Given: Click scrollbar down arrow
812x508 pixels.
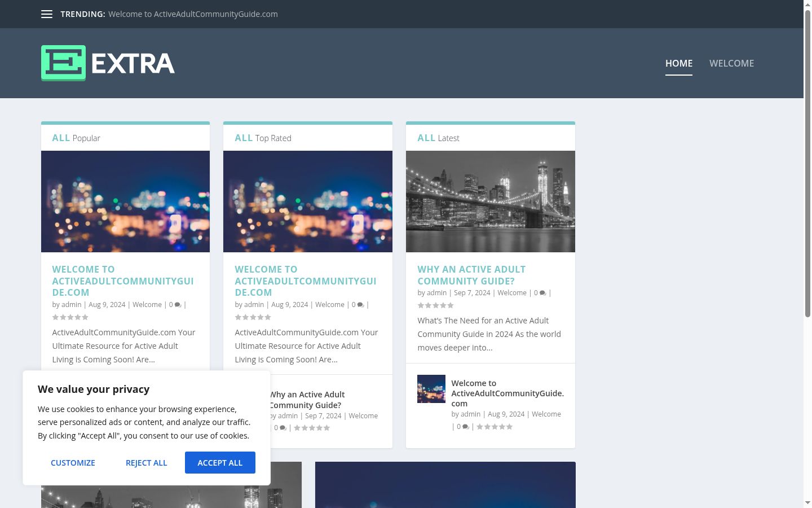Looking at the screenshot, I should click(x=807, y=502).
